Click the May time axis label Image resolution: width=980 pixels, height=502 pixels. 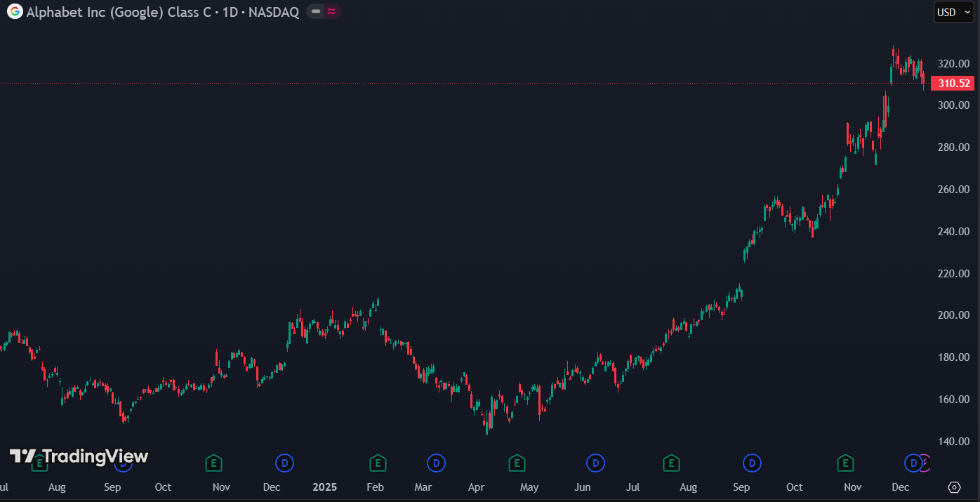[529, 487]
